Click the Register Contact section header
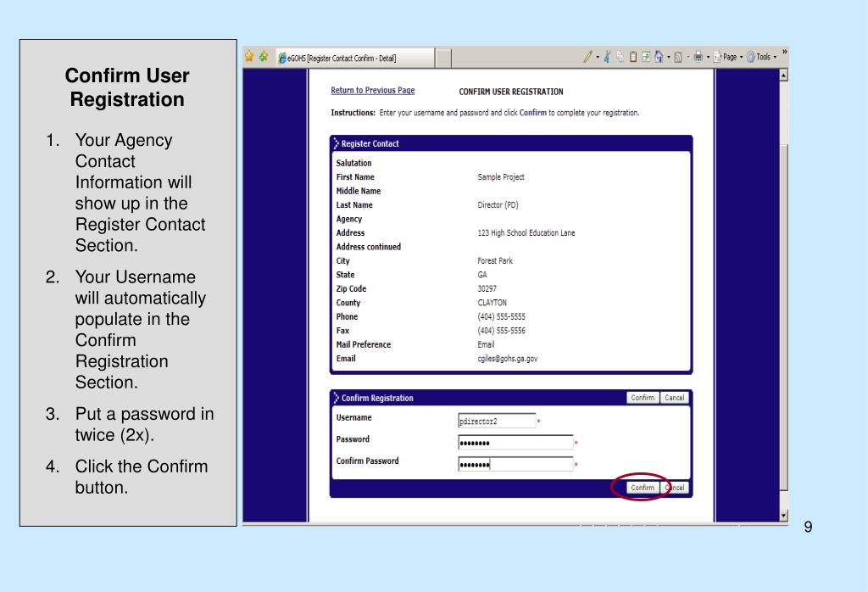Screen dimensions: 868x592 [511, 143]
